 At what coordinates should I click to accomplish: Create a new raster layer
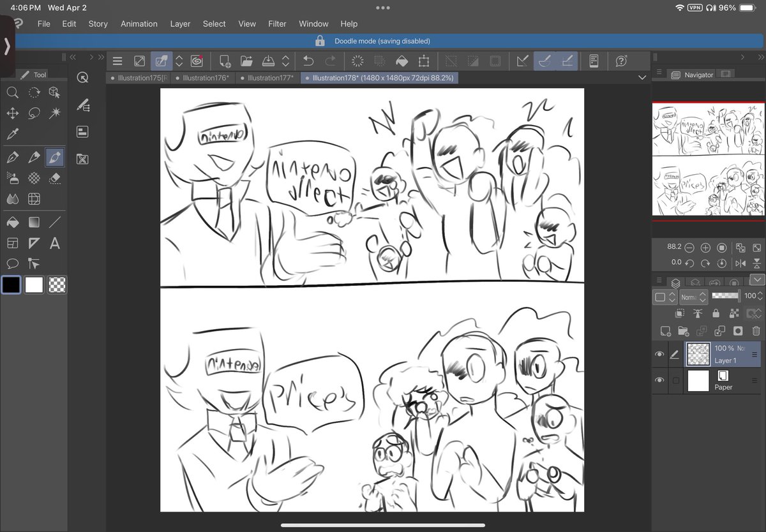pos(665,331)
